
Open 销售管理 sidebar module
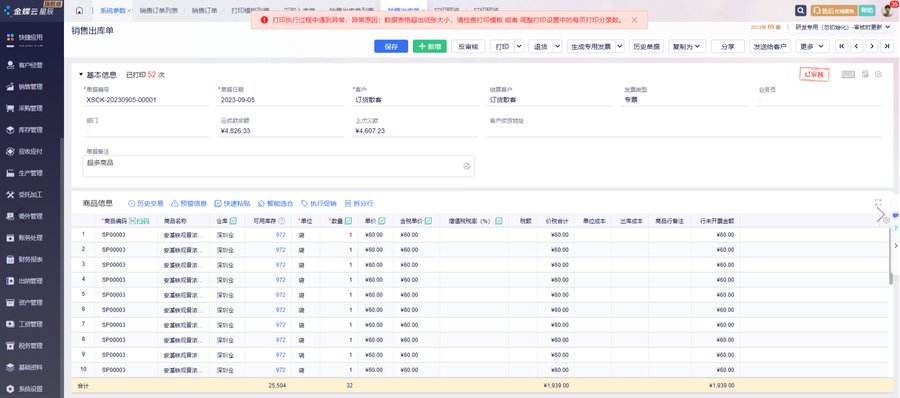click(x=25, y=87)
